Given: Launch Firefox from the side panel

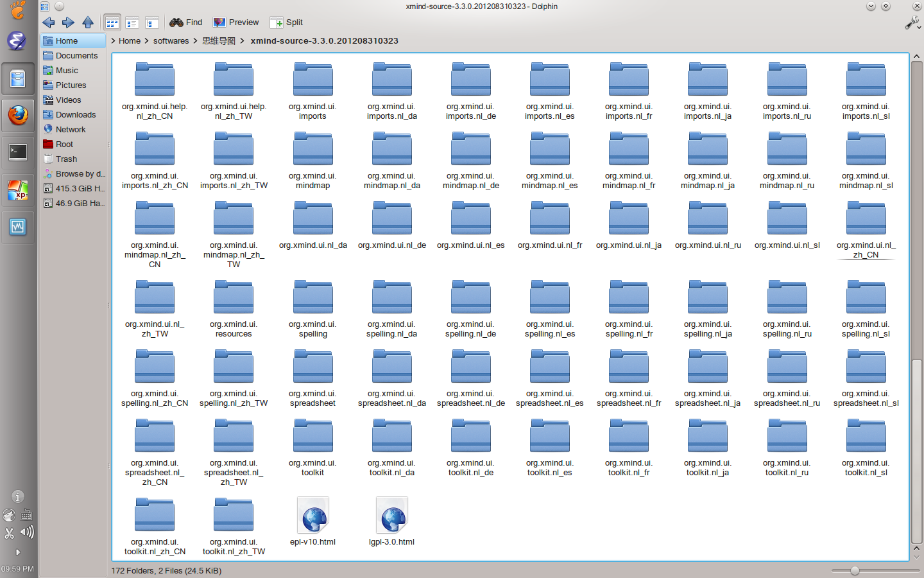Looking at the screenshot, I should pos(18,116).
